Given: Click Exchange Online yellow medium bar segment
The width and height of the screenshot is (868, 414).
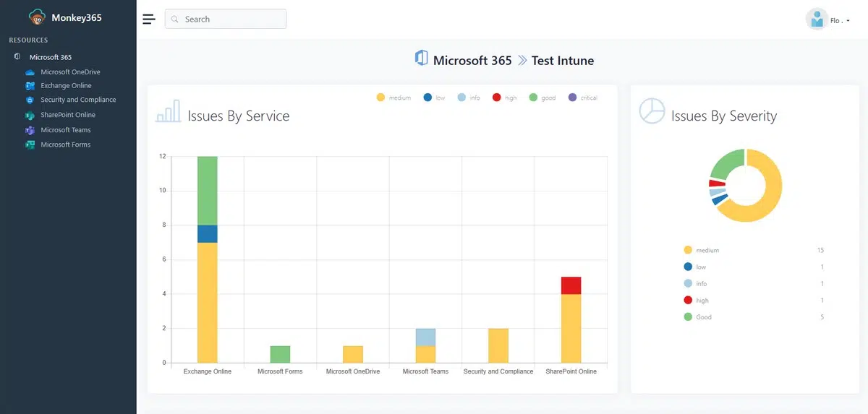Looking at the screenshot, I should [x=208, y=303].
